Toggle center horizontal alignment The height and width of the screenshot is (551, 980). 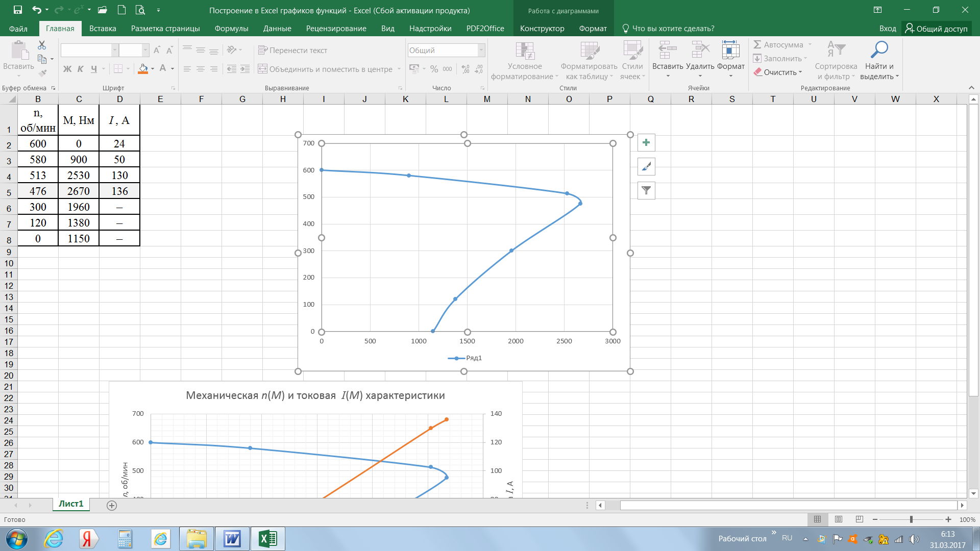coord(201,69)
